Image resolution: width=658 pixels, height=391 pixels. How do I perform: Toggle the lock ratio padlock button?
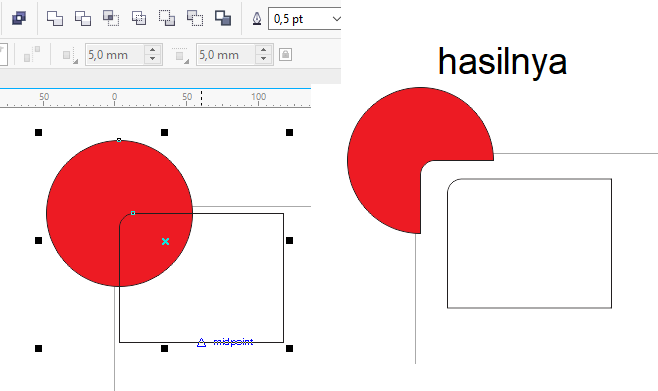pyautogui.click(x=285, y=55)
